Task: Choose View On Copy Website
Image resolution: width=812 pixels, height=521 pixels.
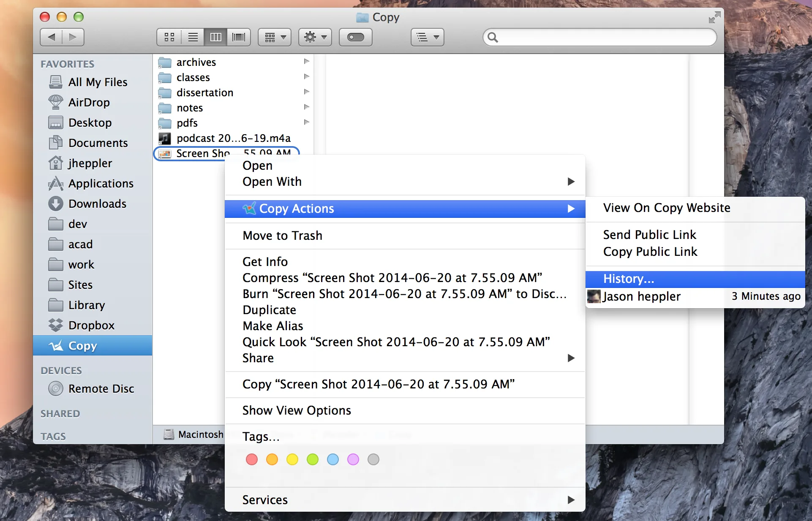Action: coord(695,208)
